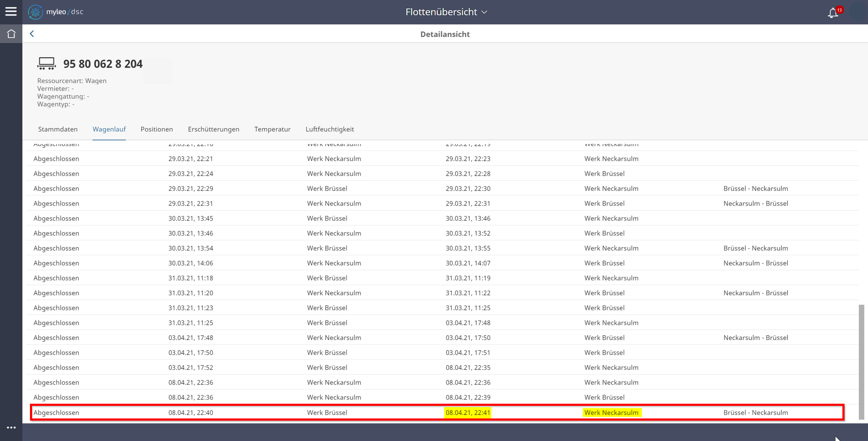This screenshot has width=868, height=441.
Task: Click the end time 30.03.21, 14:07
Action: [x=468, y=263]
